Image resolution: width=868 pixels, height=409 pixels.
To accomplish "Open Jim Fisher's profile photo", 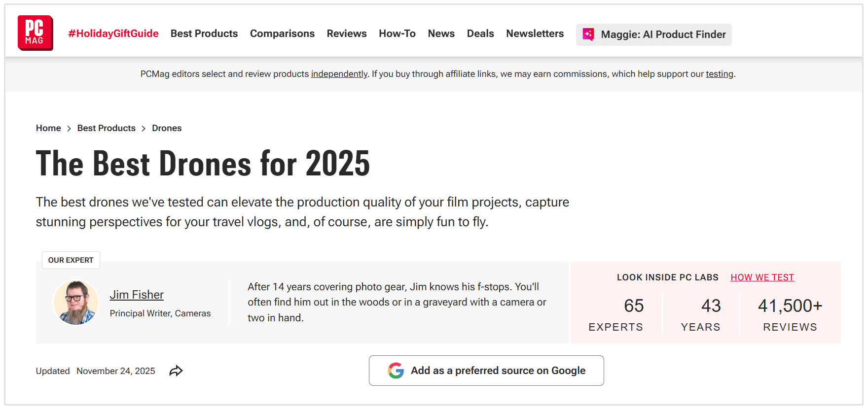I will click(76, 303).
